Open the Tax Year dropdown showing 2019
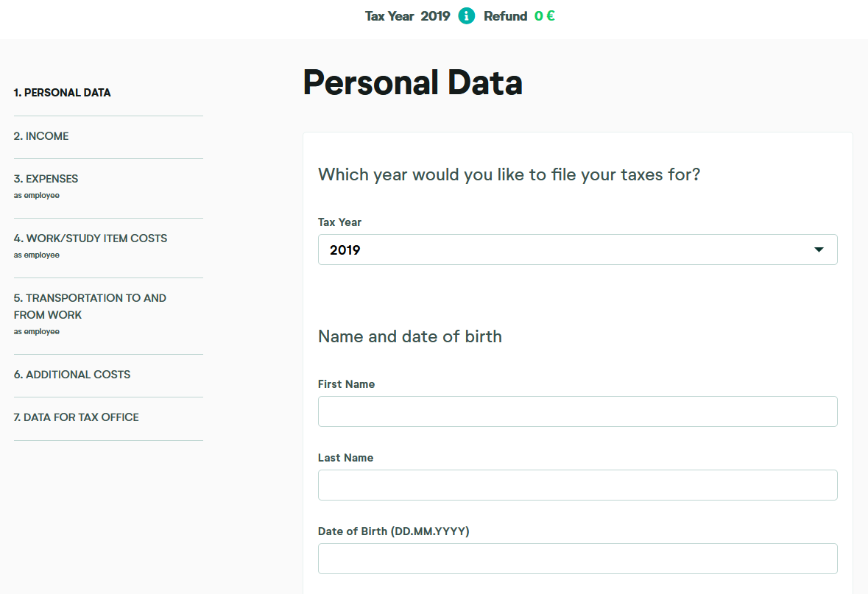Screen dimensions: 868x594 pyautogui.click(x=567, y=250)
